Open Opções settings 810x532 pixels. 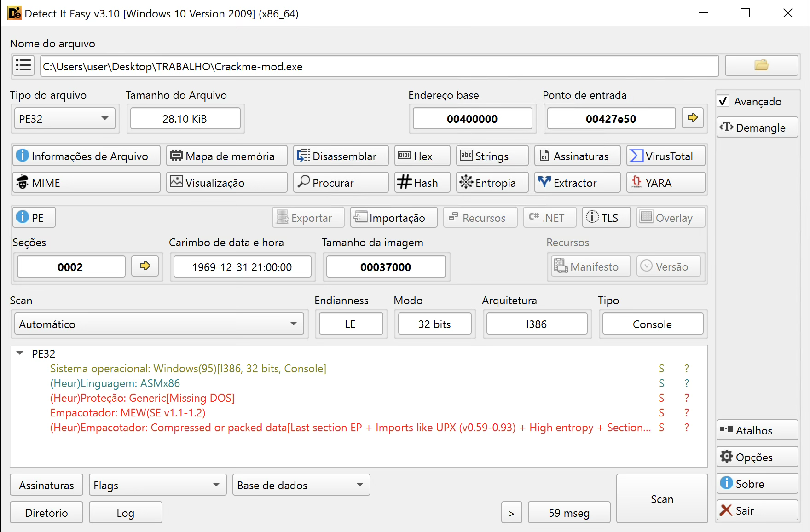pos(757,457)
